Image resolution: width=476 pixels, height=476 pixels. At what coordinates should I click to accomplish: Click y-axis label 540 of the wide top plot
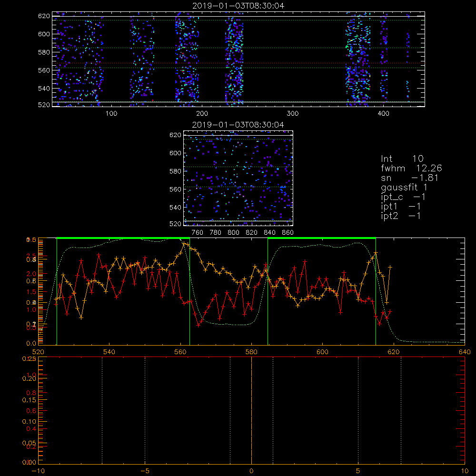44,89
